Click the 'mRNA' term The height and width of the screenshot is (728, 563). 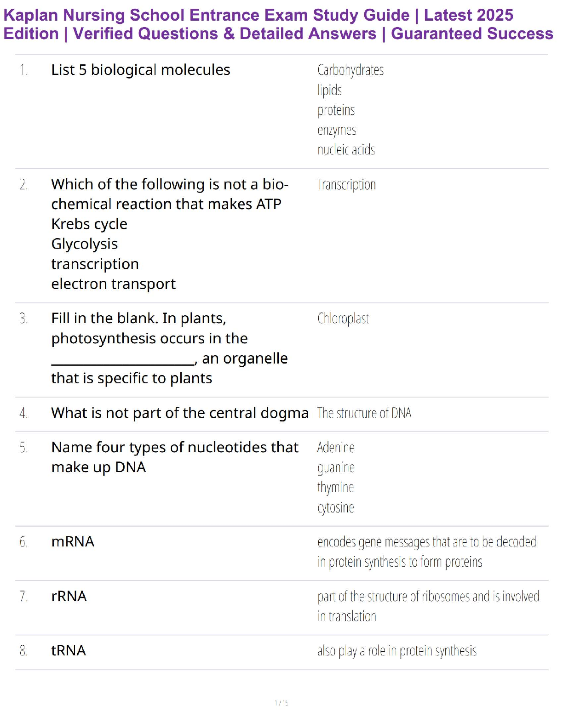(x=73, y=541)
